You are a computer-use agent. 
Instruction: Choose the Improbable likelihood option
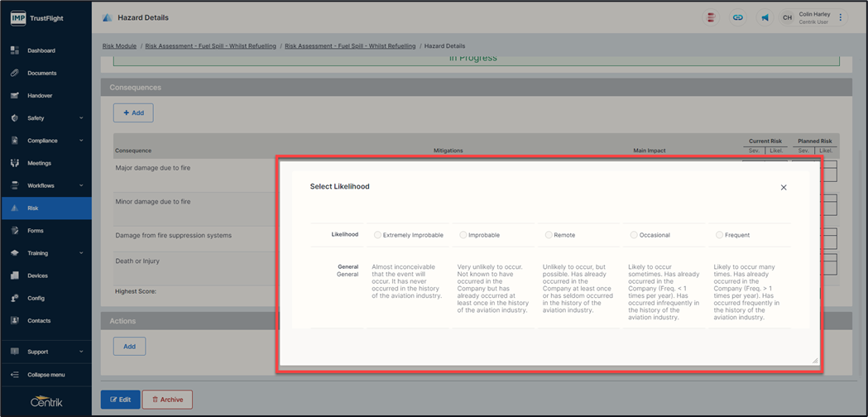click(463, 235)
